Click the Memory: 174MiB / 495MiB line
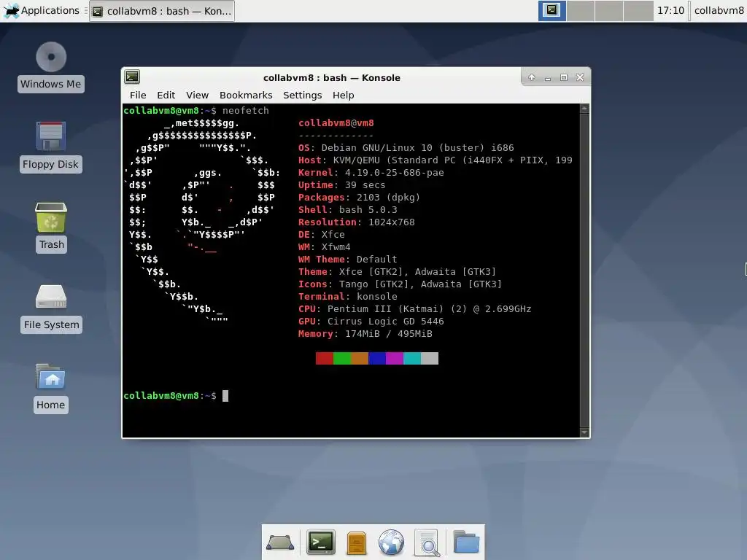Screen dimensions: 747x560 365,334
